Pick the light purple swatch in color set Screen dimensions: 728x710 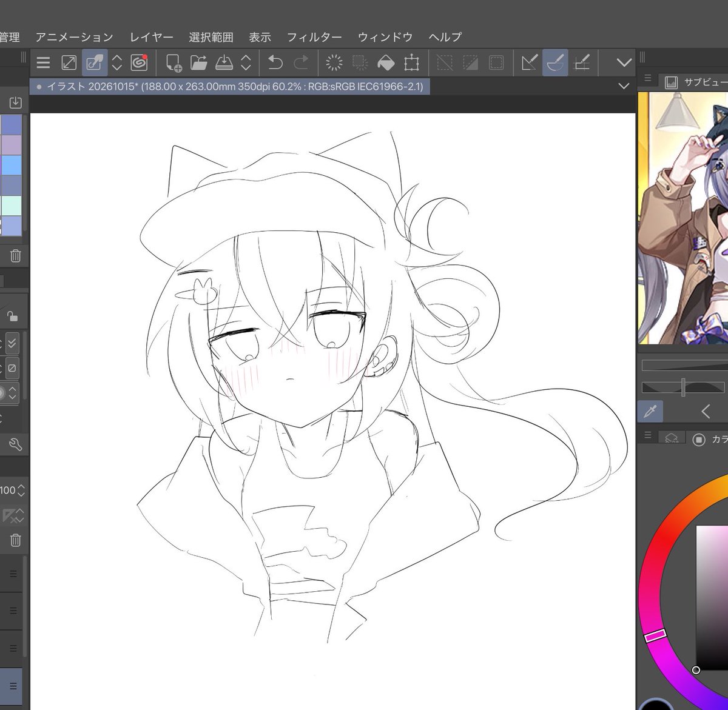click(x=11, y=146)
